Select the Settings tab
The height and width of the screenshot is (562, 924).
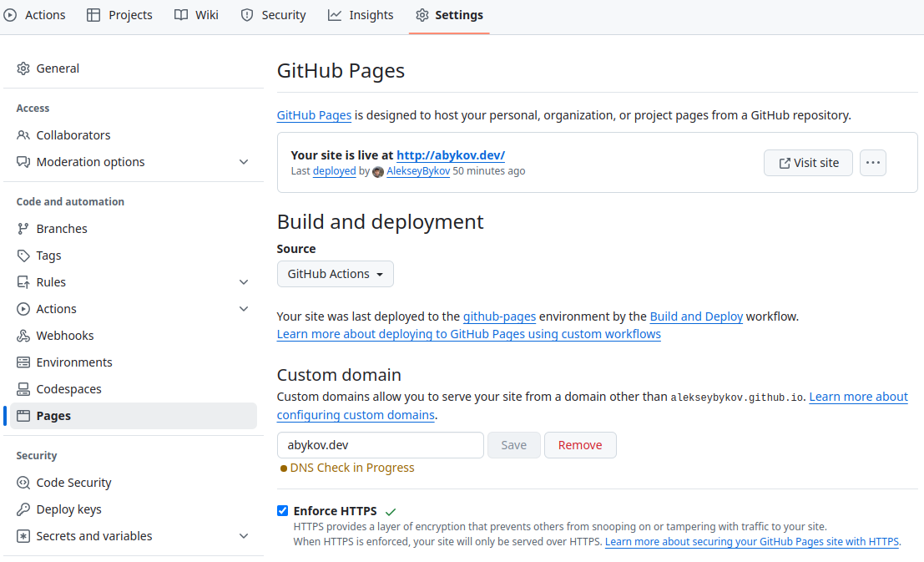450,15
